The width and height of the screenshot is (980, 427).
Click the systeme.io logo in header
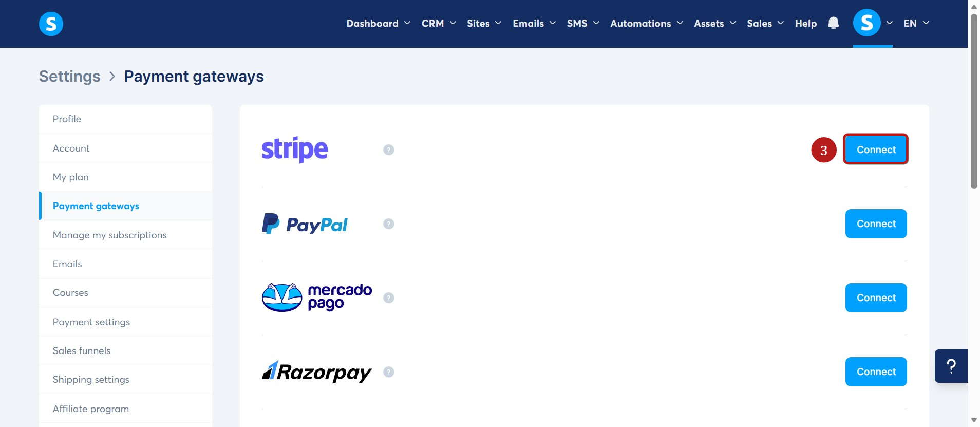point(51,24)
